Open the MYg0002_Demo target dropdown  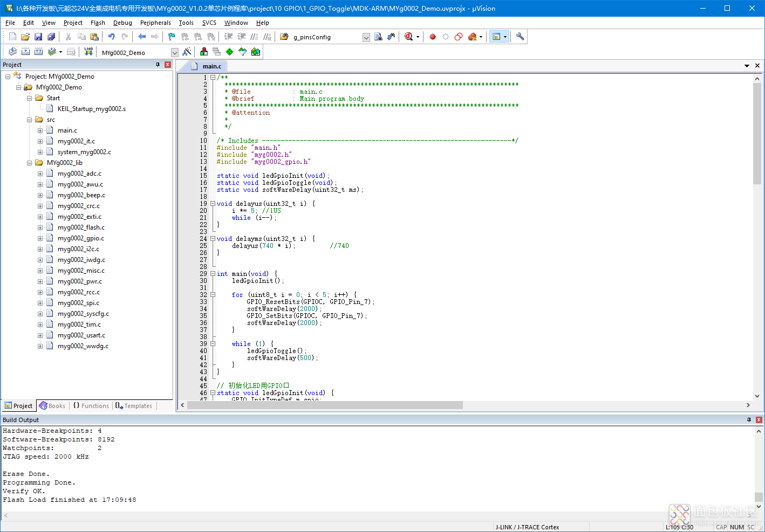pos(174,52)
